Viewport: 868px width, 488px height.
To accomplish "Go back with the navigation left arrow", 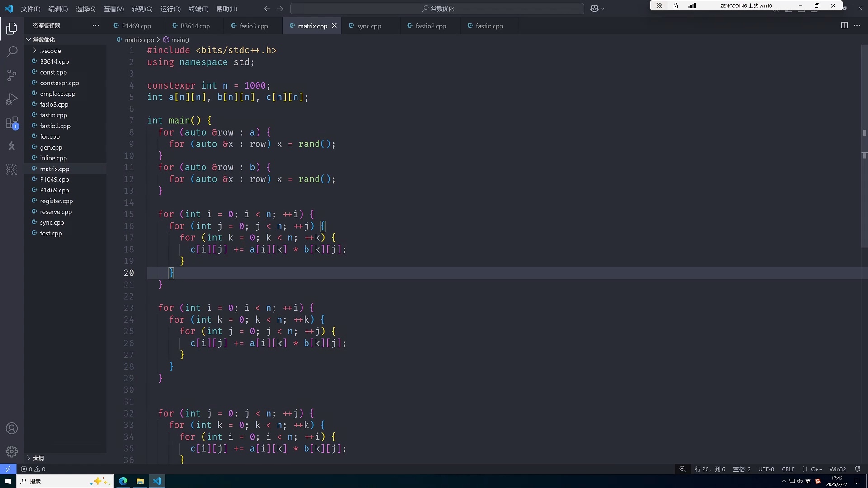I will [x=267, y=9].
